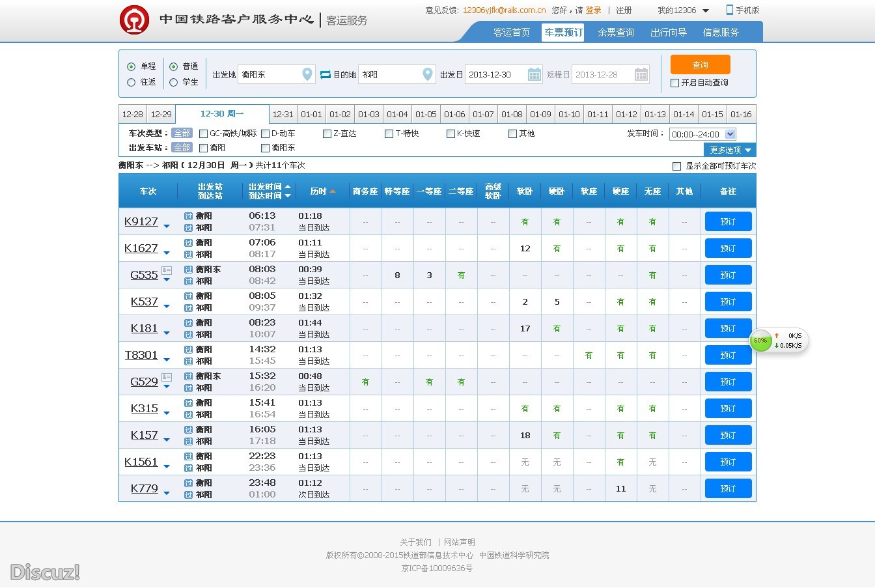This screenshot has width=875, height=588.
Task: Open departure station location picker icon
Action: 308,74
